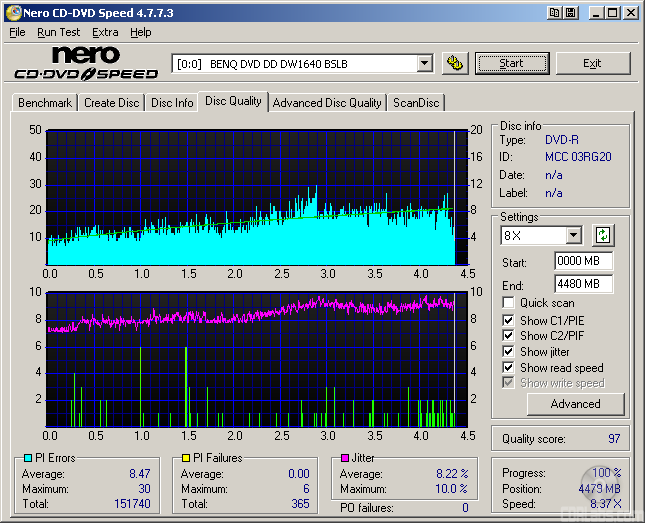The image size is (645, 523).
Task: Click the End position input field
Action: (x=583, y=284)
